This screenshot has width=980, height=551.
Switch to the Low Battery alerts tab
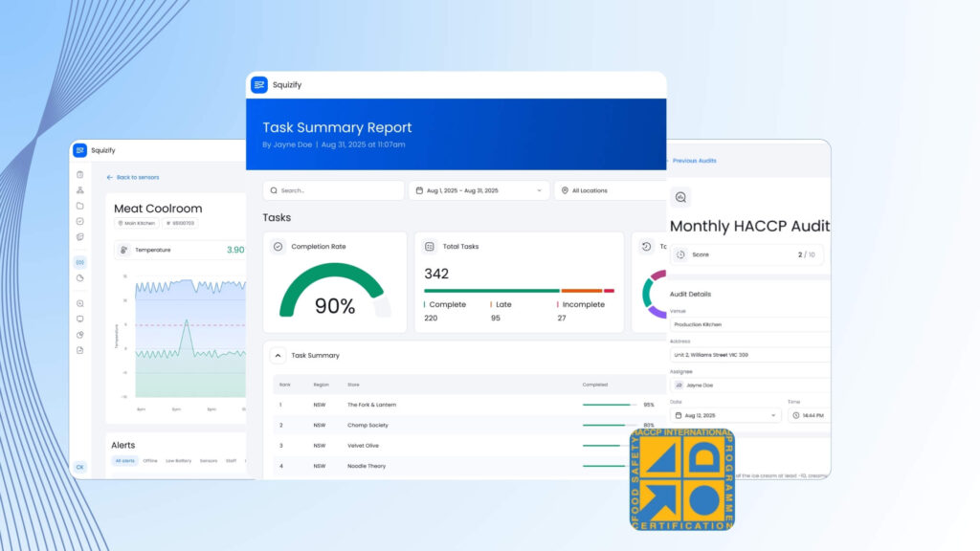click(178, 461)
